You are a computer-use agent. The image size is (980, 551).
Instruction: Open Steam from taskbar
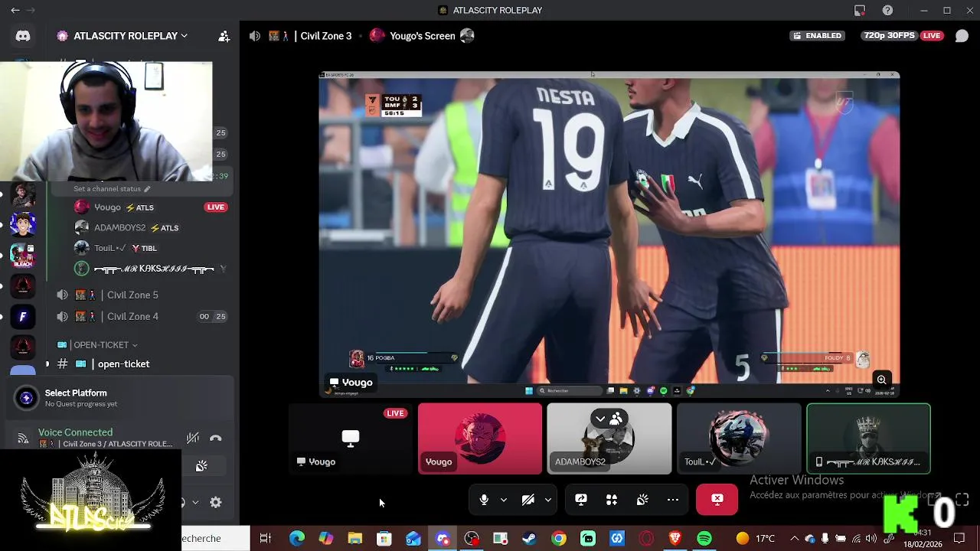(529, 539)
